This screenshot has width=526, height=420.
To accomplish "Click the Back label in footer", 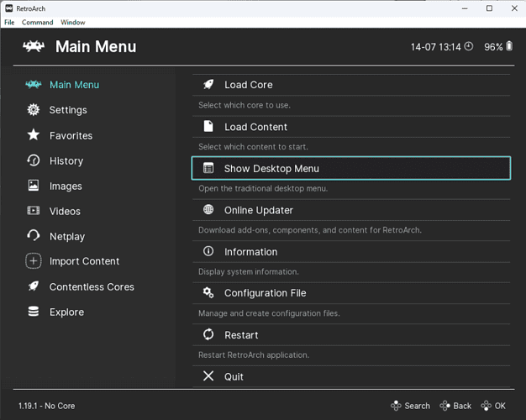I will tap(462, 406).
